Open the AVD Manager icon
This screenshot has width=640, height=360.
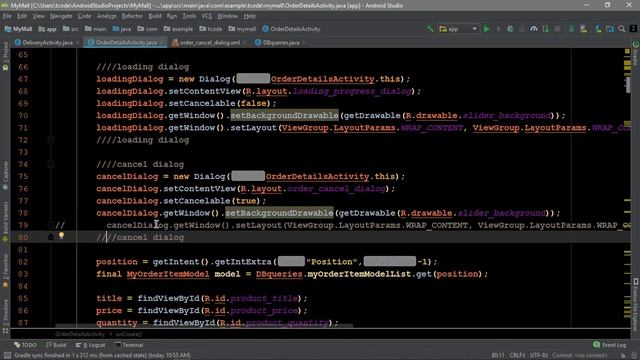[583, 29]
